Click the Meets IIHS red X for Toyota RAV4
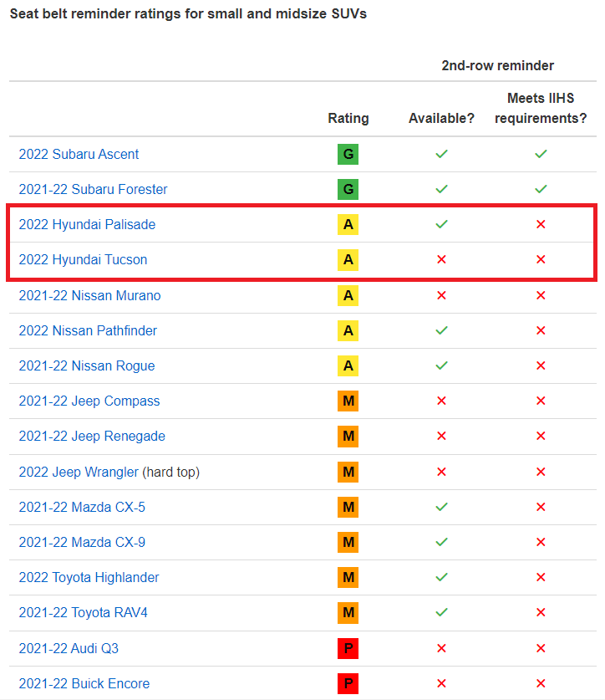 point(541,612)
